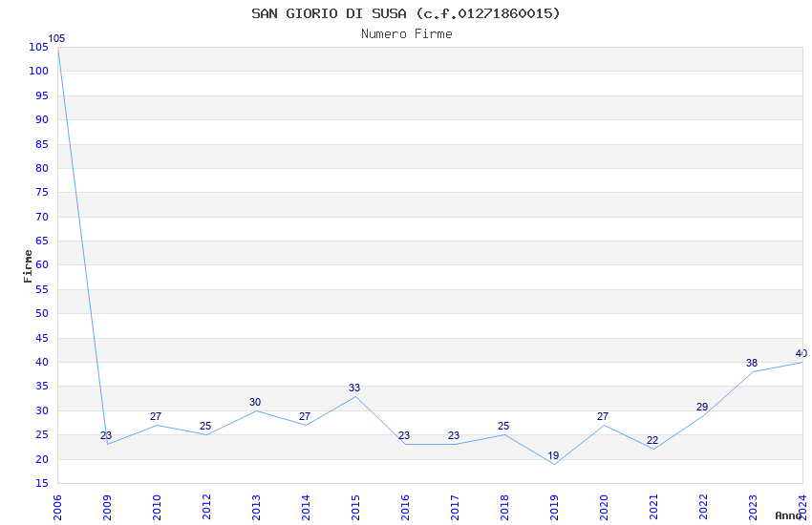Image resolution: width=812 pixels, height=525 pixels.
Task: Select y-axis tick label 70
Action: coord(41,217)
